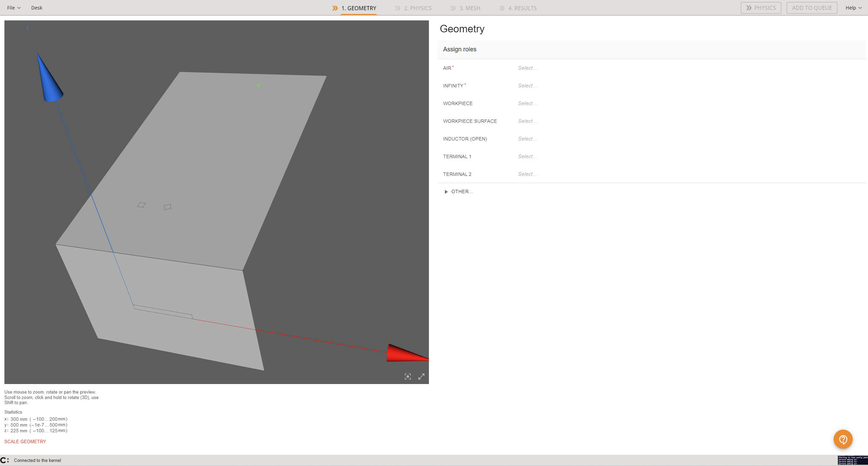
Task: Open the AIR role Select dropdown
Action: point(528,68)
